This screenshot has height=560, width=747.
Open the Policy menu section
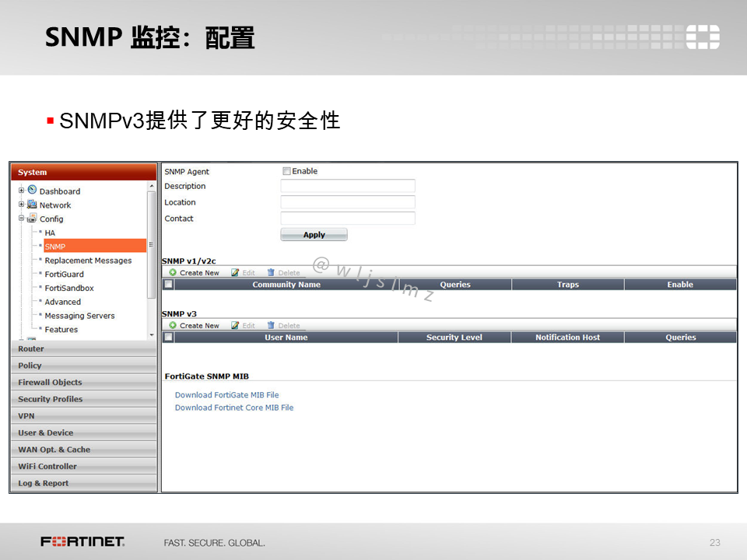[x=84, y=366]
